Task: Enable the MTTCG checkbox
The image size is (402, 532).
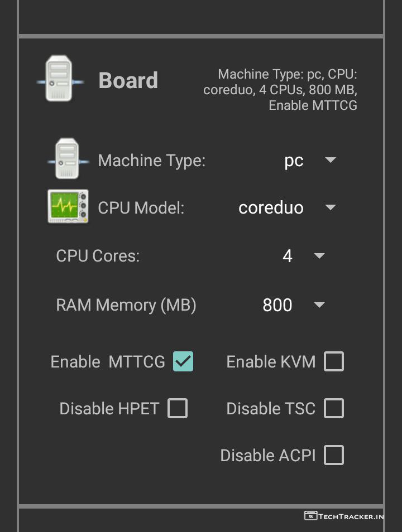Action: click(x=183, y=361)
